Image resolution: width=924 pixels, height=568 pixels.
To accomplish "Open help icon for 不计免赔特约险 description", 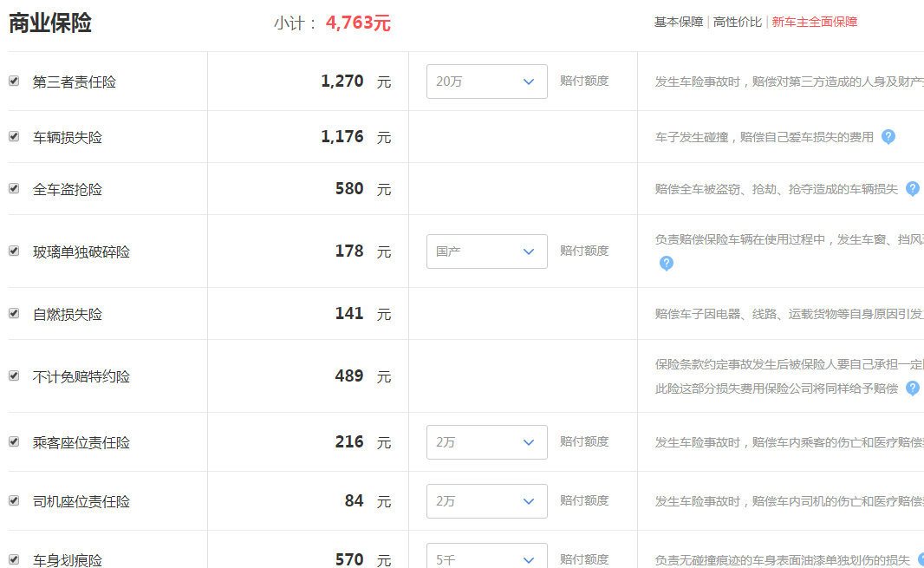I will click(912, 388).
